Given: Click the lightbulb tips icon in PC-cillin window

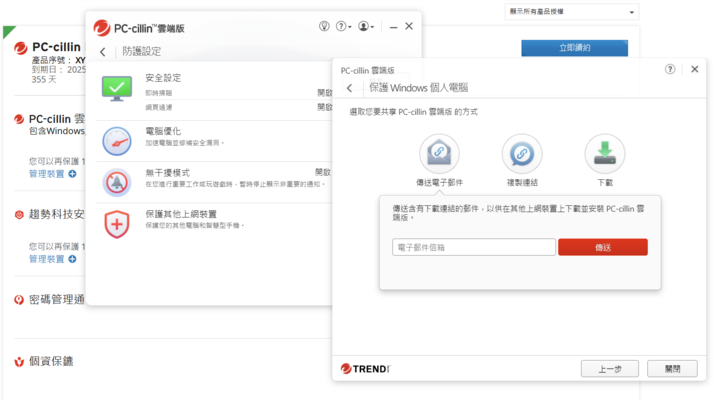Looking at the screenshot, I should point(324,26).
